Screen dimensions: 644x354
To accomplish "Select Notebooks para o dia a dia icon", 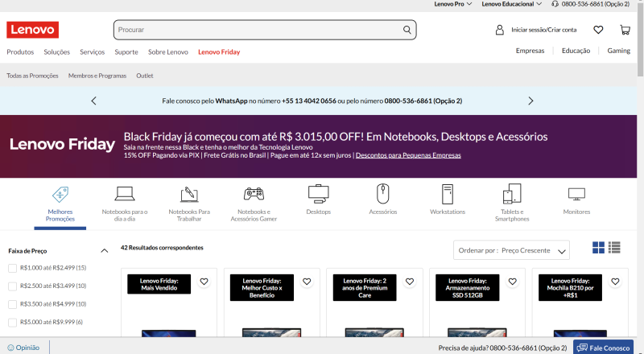I will click(x=125, y=193).
